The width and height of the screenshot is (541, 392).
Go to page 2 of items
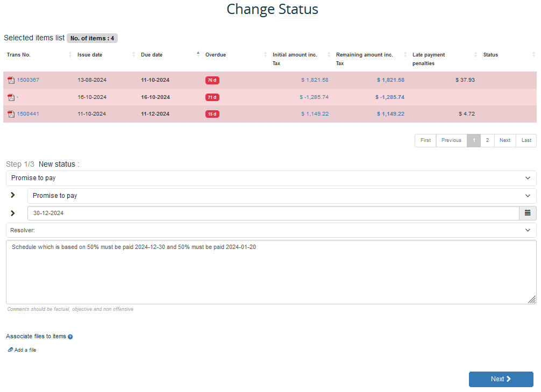(487, 140)
